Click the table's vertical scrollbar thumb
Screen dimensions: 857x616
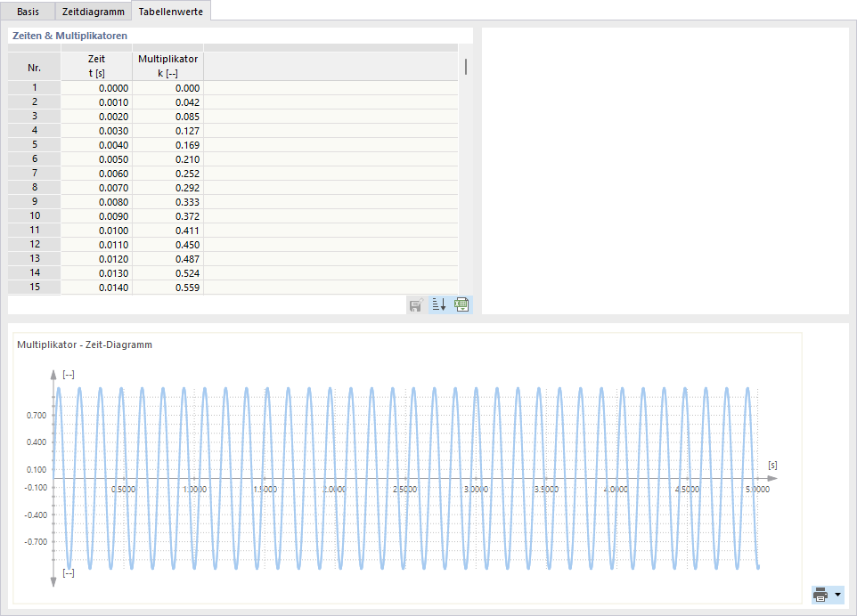tap(466, 67)
